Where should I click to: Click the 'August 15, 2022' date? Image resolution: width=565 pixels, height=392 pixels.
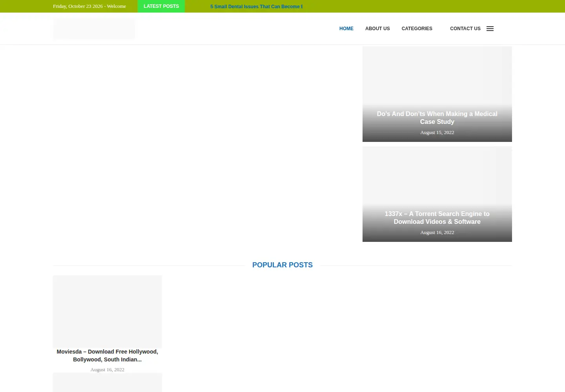[437, 132]
